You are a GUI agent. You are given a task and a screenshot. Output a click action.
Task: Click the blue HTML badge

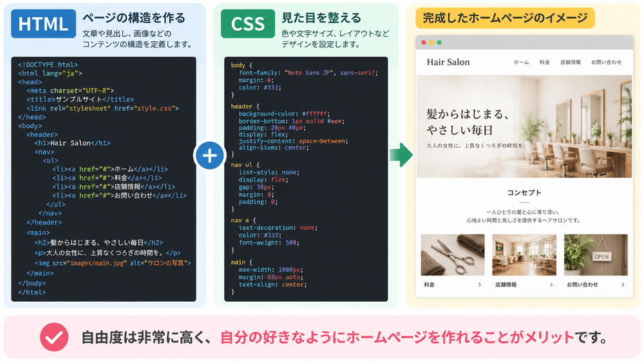coord(43,24)
